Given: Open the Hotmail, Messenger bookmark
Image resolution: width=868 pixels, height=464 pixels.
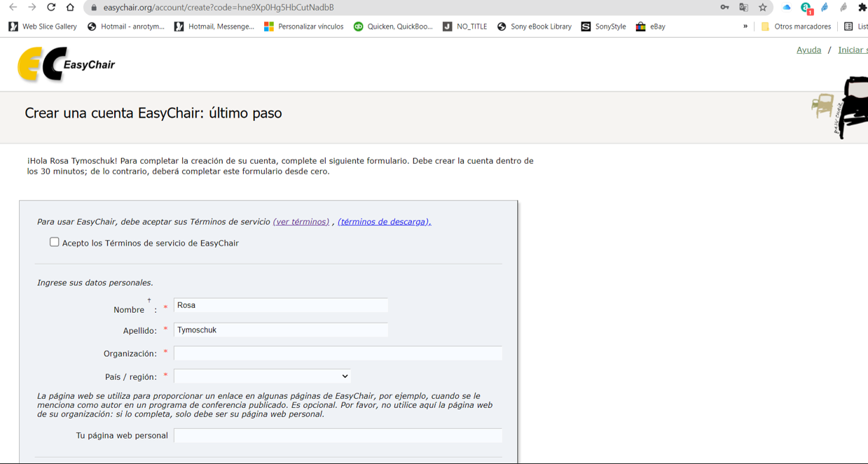Looking at the screenshot, I should coord(214,27).
